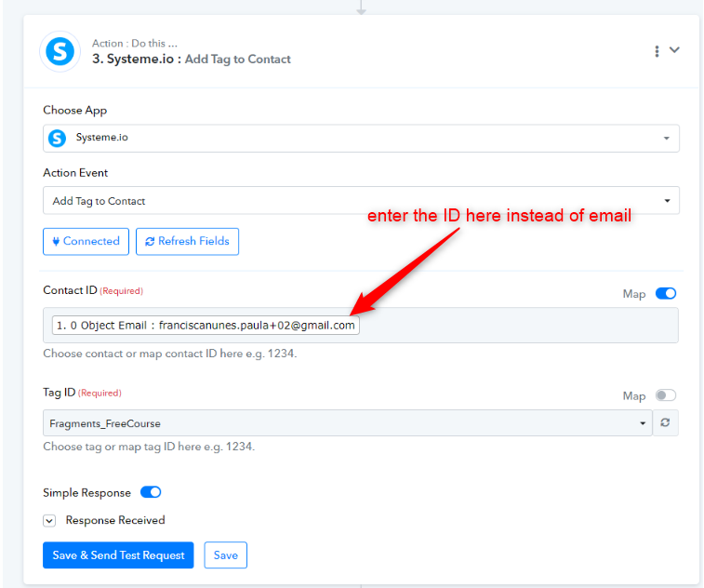Open the Action Event Add Tag to Contact dropdown
Viewport: 704px width, 588px height.
tap(361, 200)
